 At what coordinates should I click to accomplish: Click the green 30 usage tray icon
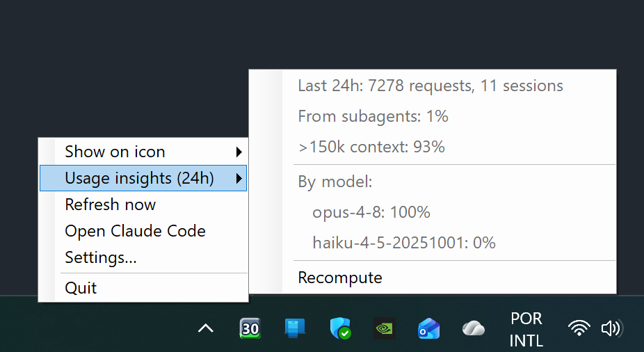pyautogui.click(x=250, y=328)
